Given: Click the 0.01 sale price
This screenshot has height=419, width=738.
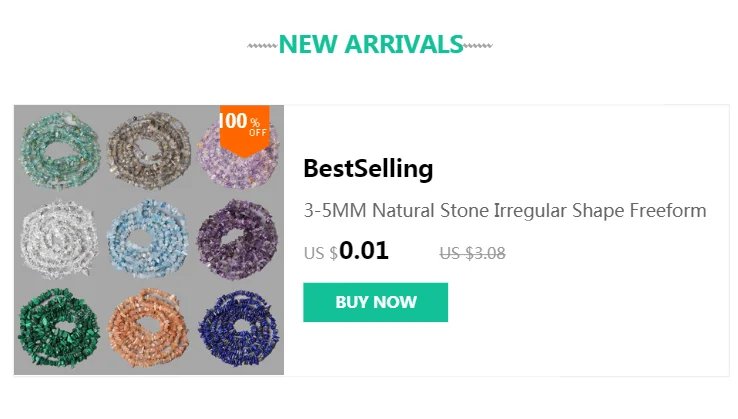Looking at the screenshot, I should (x=364, y=250).
